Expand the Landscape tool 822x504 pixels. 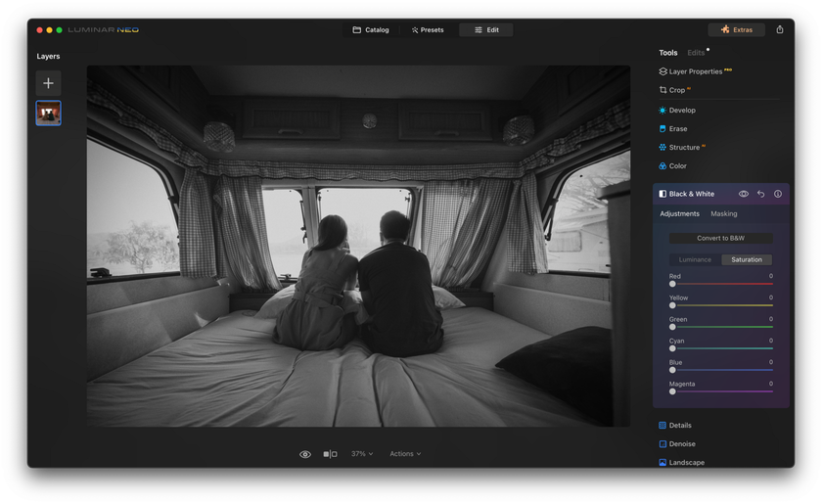point(681,462)
